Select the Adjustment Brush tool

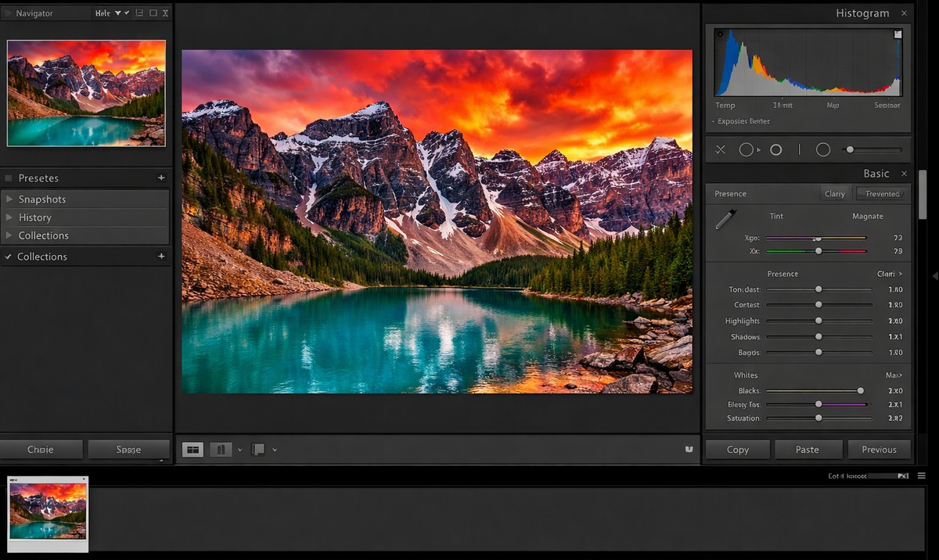(x=850, y=149)
